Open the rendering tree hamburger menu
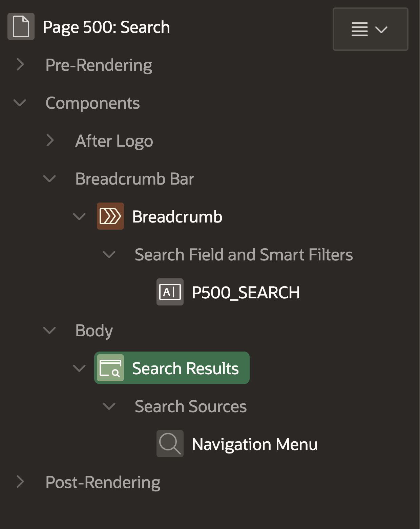420x529 pixels. [370, 29]
